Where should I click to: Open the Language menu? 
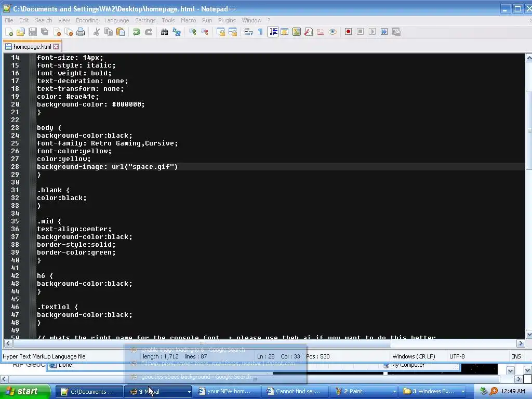coord(117,20)
